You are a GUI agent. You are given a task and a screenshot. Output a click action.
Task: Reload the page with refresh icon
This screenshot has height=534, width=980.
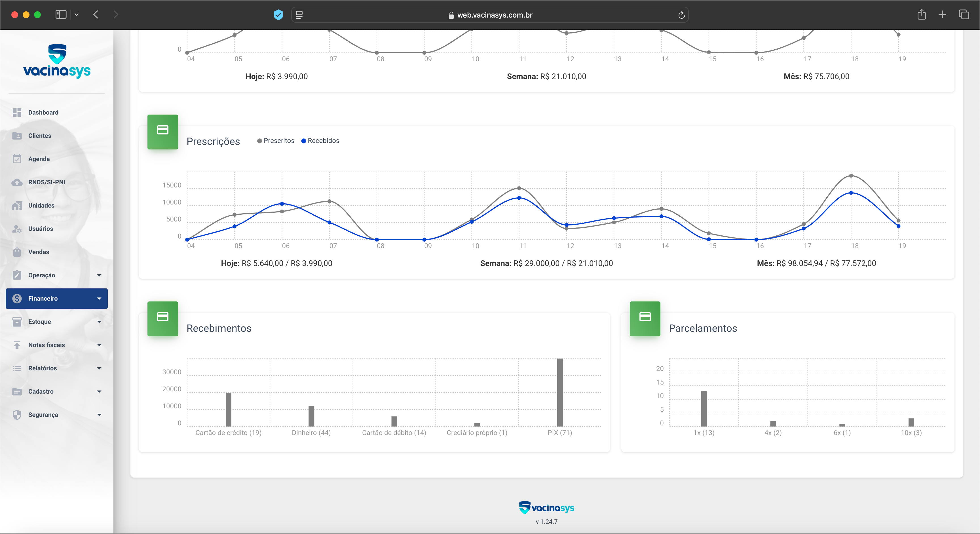pos(681,15)
